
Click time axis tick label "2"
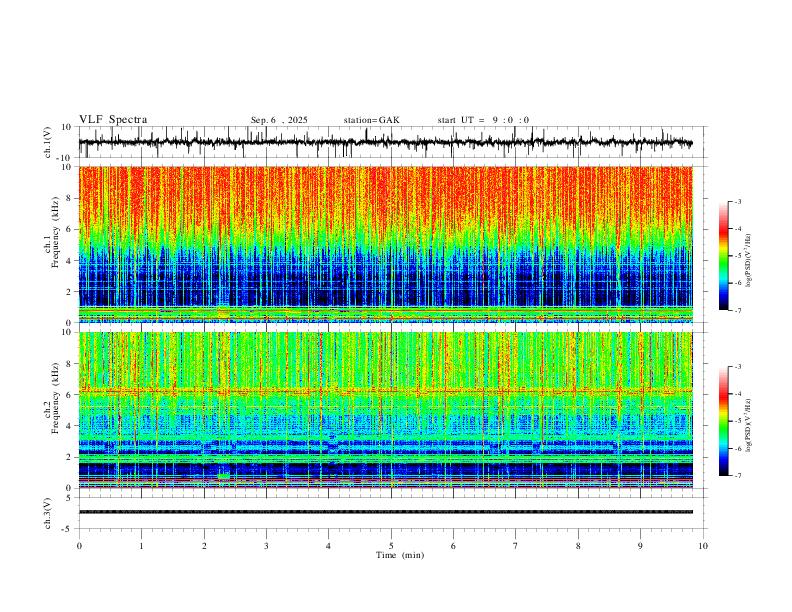coord(204,546)
